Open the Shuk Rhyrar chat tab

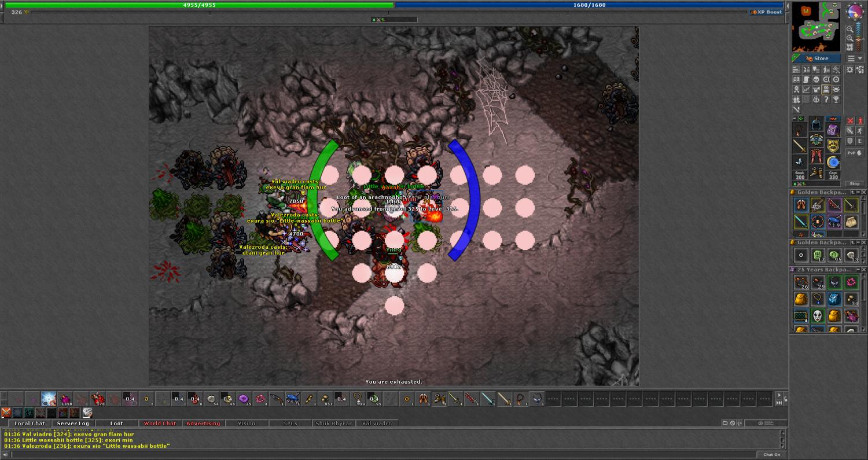pyautogui.click(x=333, y=424)
